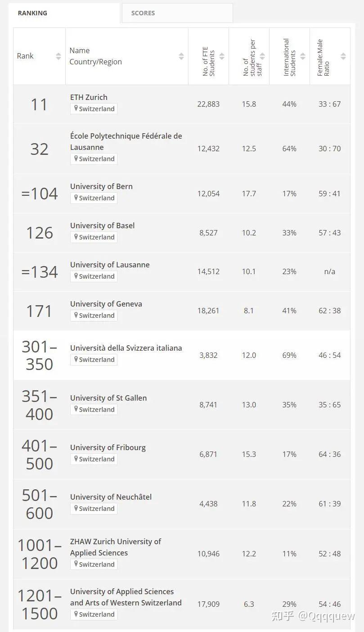Click location pin under University of Bern
The width and height of the screenshot is (364, 632).
76,198
